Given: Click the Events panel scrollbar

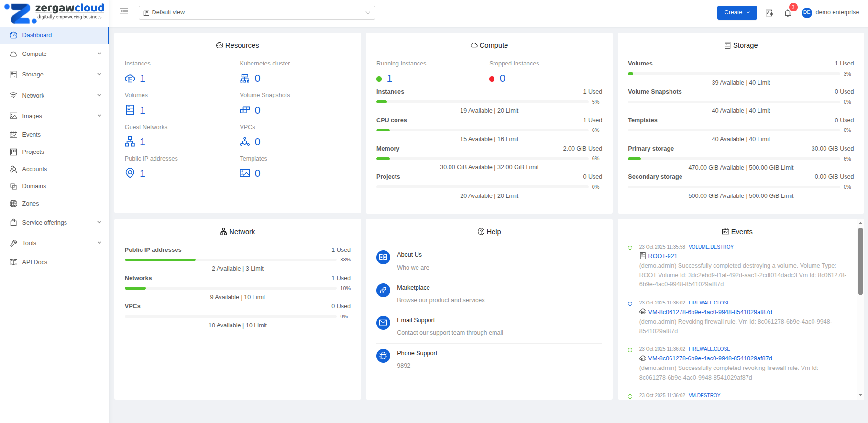Looking at the screenshot, I should click(x=860, y=260).
